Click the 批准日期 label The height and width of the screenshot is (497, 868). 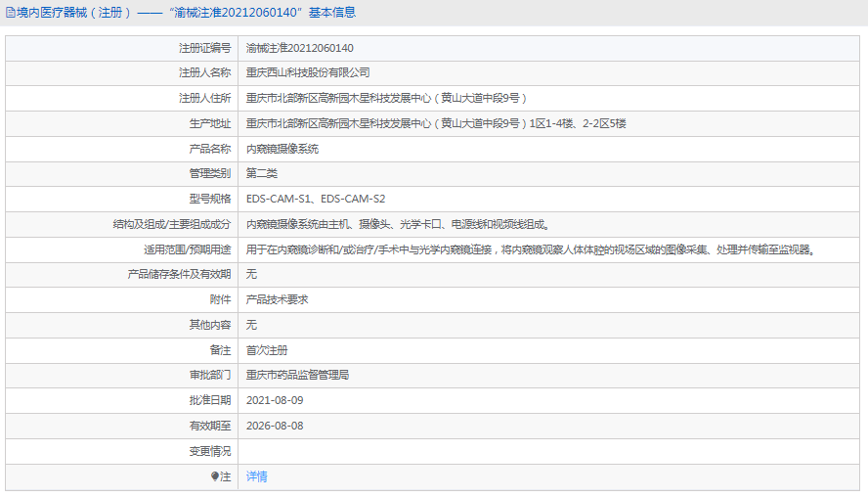pos(210,400)
